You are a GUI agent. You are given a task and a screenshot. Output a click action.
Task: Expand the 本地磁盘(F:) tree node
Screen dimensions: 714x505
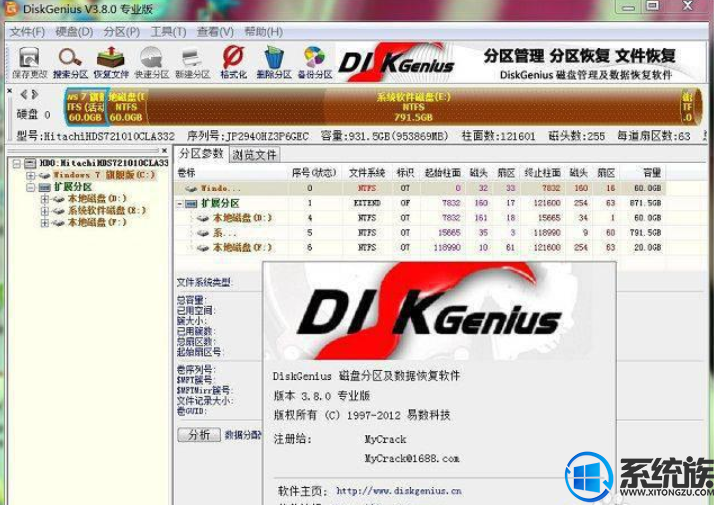[45, 223]
